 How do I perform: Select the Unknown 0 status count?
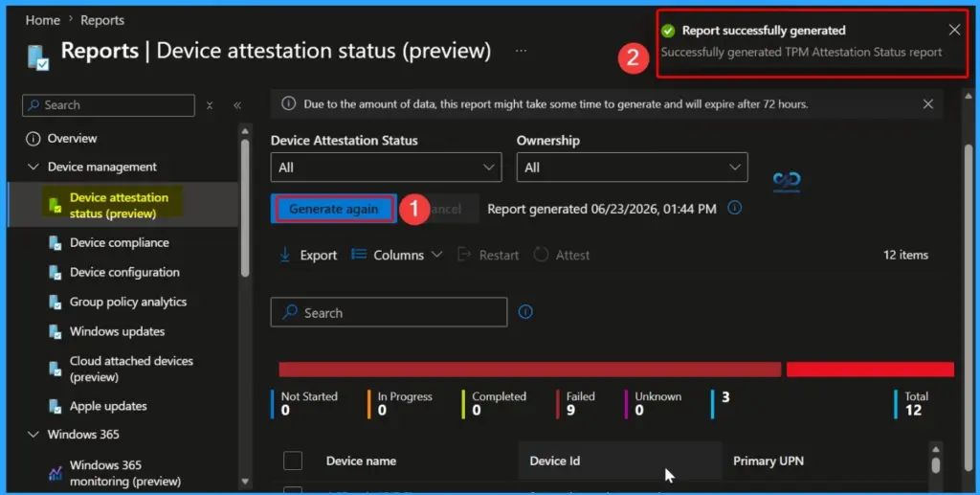click(x=653, y=404)
